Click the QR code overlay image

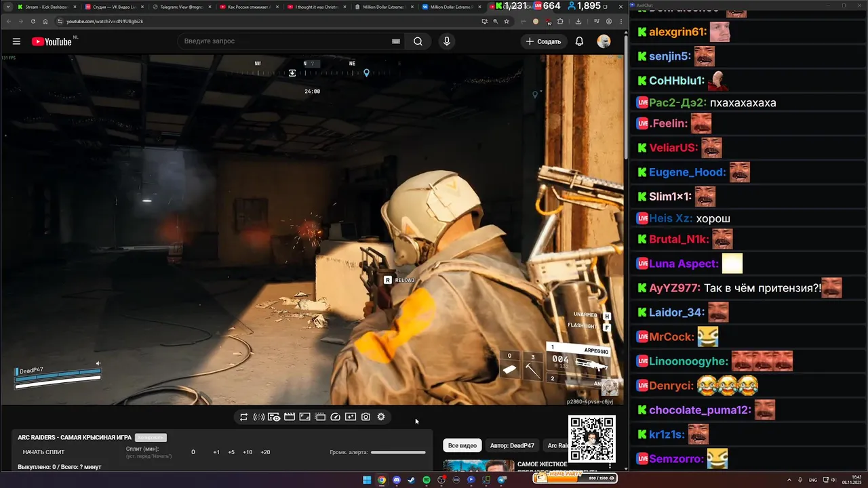tap(592, 439)
